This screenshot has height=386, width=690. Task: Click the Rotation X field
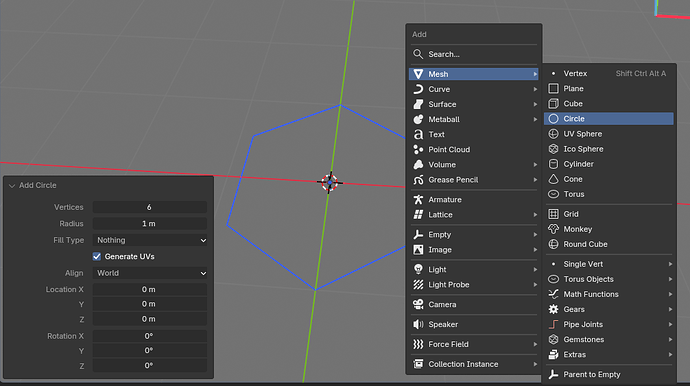[x=150, y=336]
